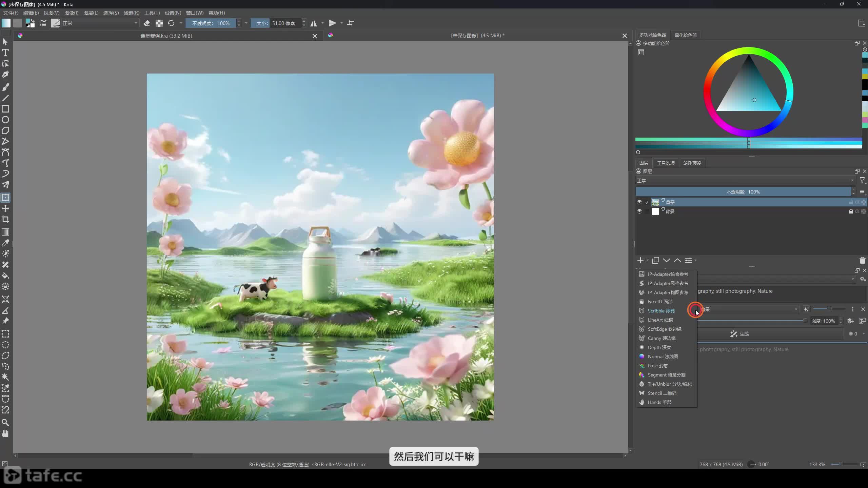Select the Fill bucket tool

5,276
